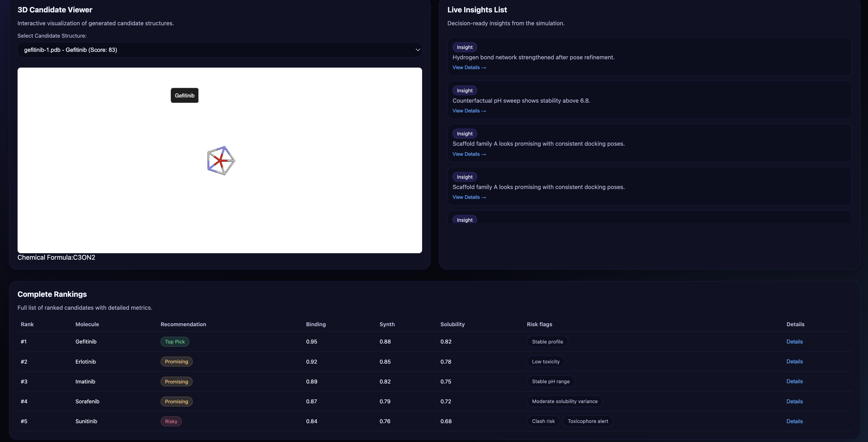View details for hydrogen bond insight
868x442 pixels.
point(469,68)
